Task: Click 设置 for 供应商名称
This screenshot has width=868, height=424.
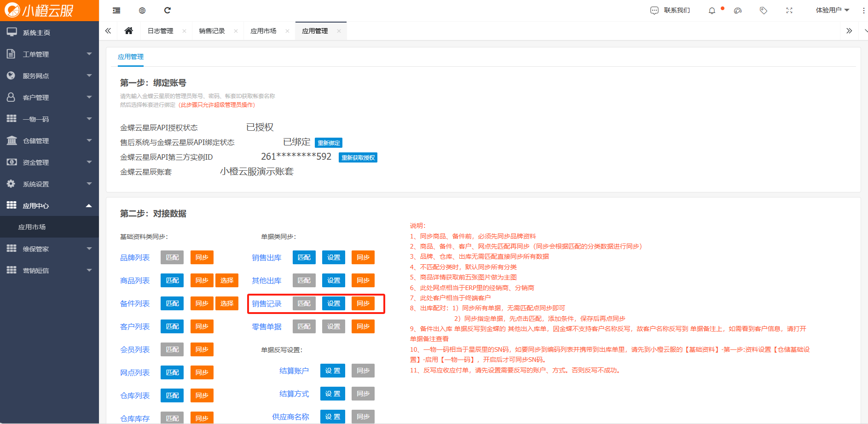Action: (x=333, y=417)
